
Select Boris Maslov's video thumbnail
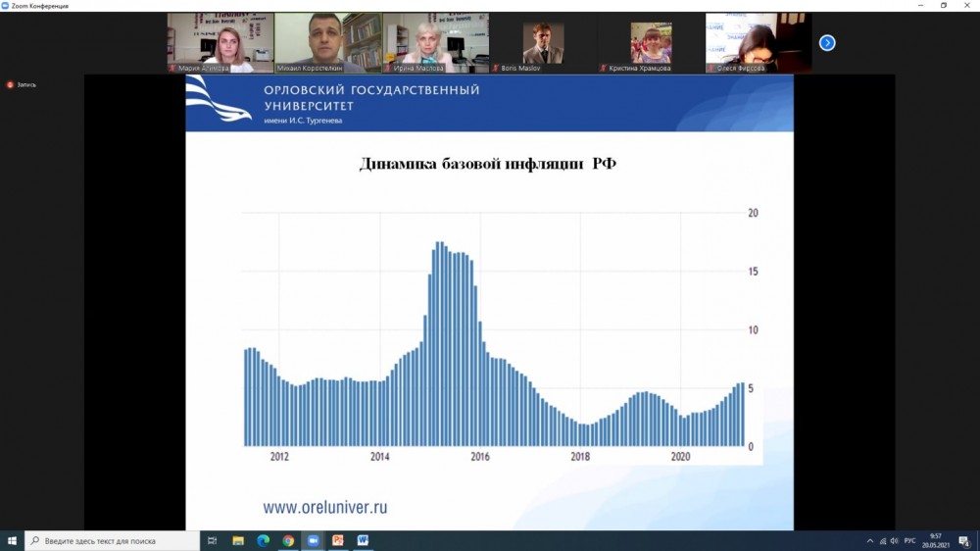[543, 42]
